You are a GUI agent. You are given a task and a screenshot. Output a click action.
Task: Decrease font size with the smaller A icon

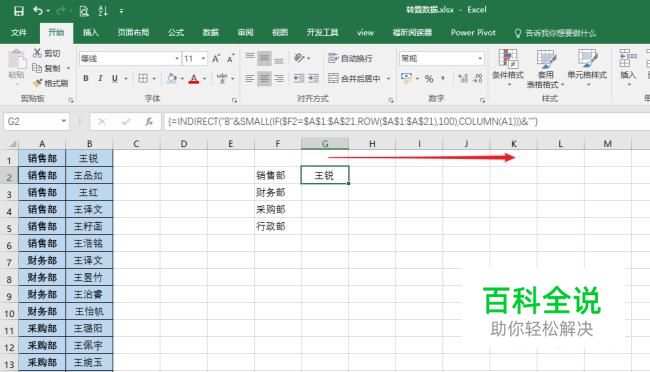point(230,58)
